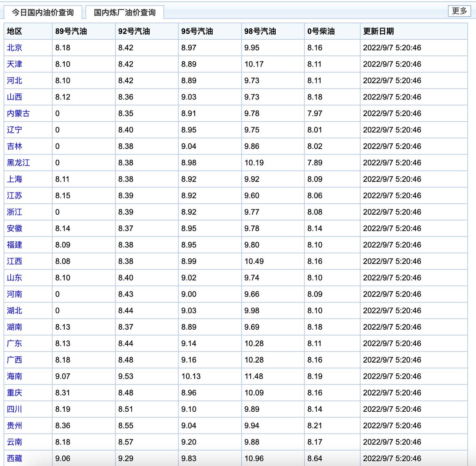Click the 黑龙江 province link
This screenshot has width=476, height=466.
coord(17,162)
